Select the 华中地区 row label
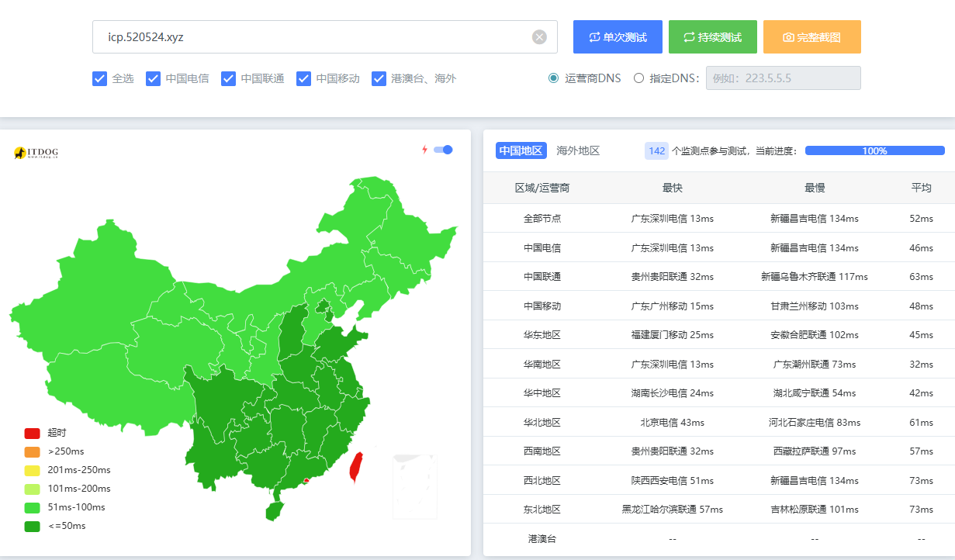 [542, 393]
